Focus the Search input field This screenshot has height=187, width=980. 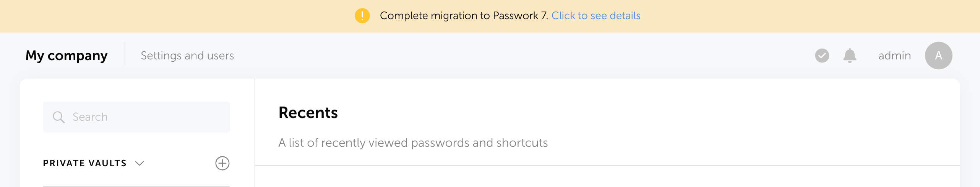(149, 117)
